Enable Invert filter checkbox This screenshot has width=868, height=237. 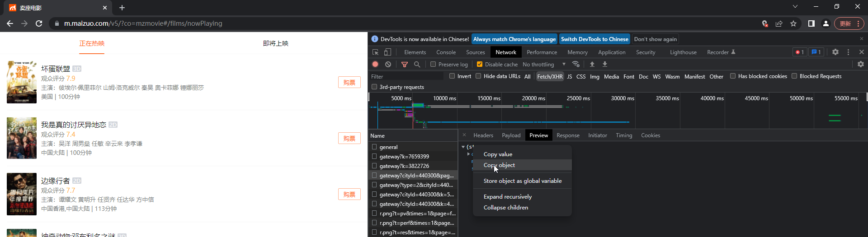point(452,76)
